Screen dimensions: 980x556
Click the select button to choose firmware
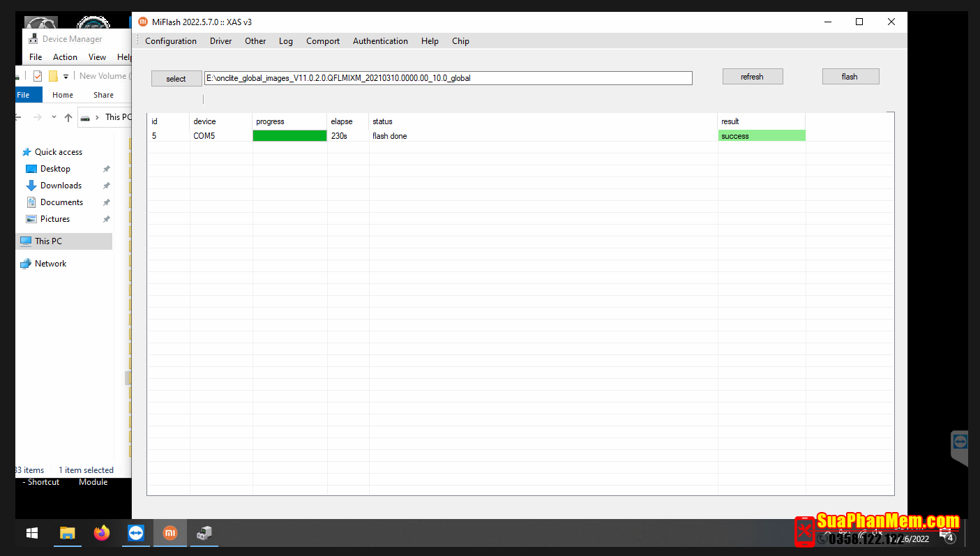pos(176,79)
